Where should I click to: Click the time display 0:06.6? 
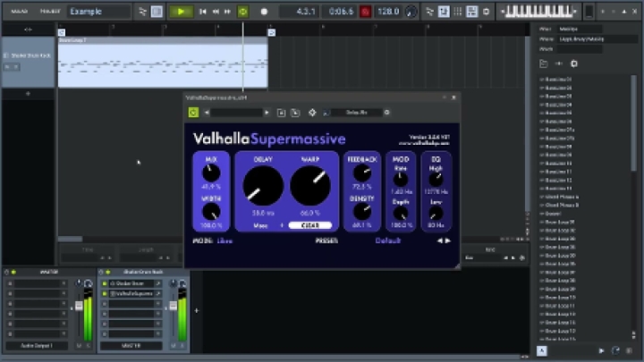tap(341, 12)
